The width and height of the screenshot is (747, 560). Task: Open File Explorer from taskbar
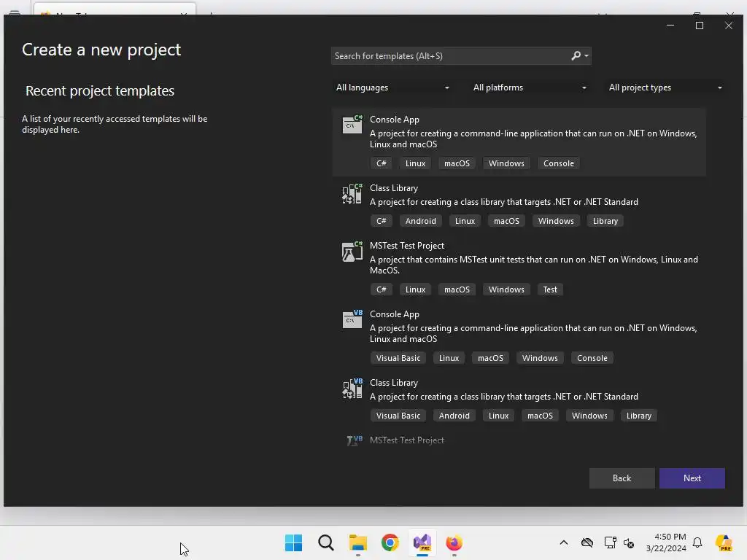357,542
